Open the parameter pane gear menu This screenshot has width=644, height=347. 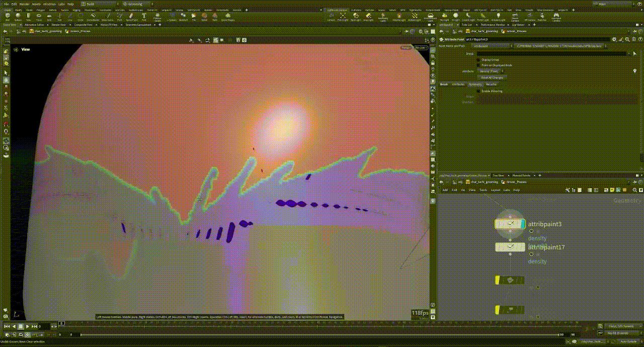(614, 39)
